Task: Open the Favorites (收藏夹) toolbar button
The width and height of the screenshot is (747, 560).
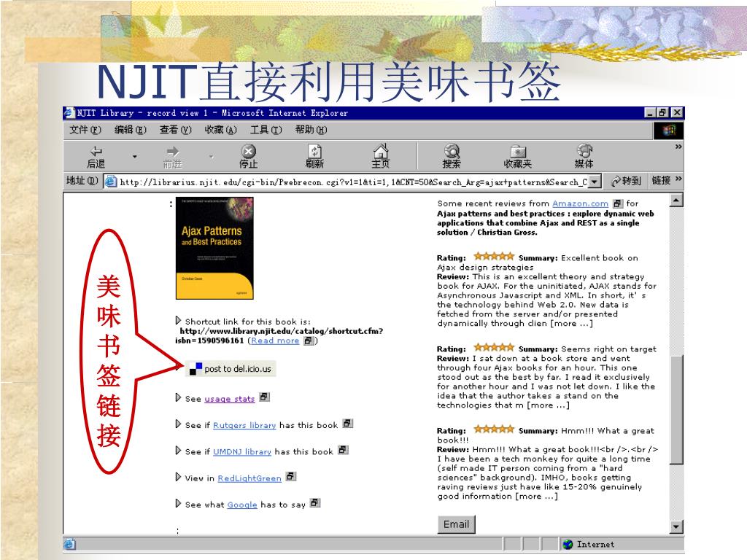Action: tap(517, 157)
